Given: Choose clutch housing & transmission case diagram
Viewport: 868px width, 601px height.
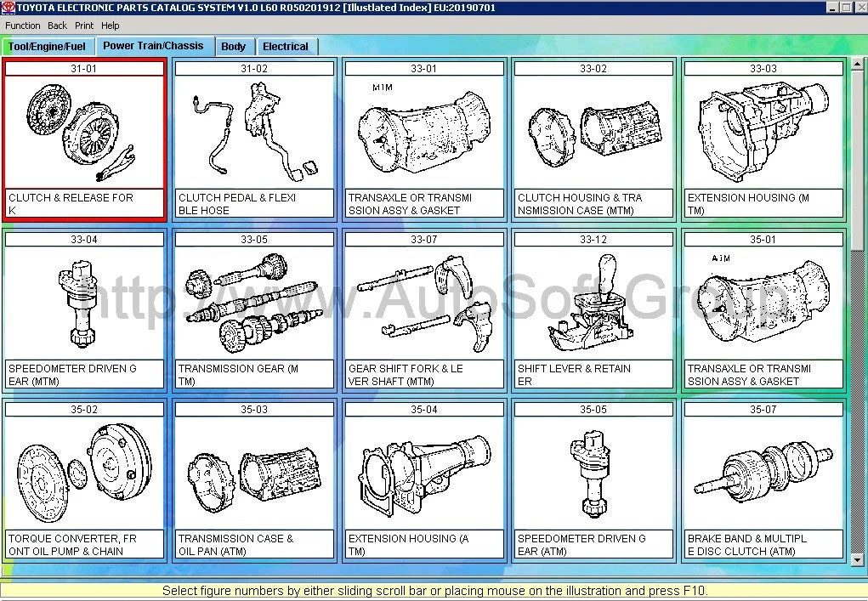Looking at the screenshot, I should click(593, 132).
